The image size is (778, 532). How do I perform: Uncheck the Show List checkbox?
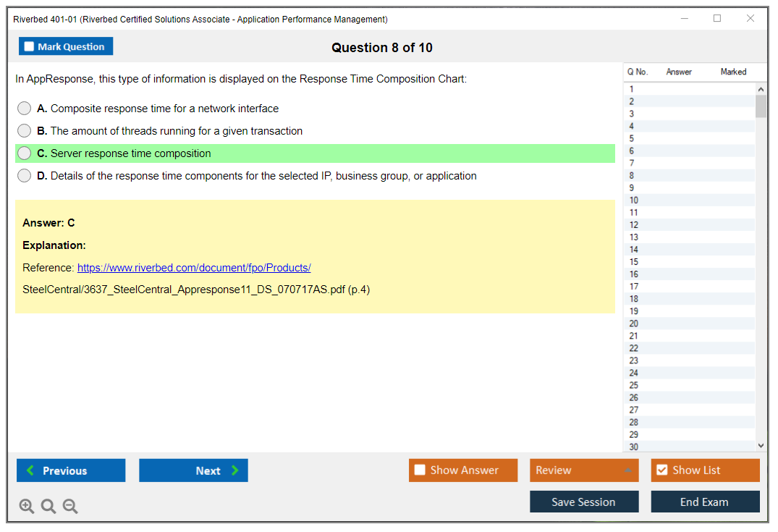point(661,470)
